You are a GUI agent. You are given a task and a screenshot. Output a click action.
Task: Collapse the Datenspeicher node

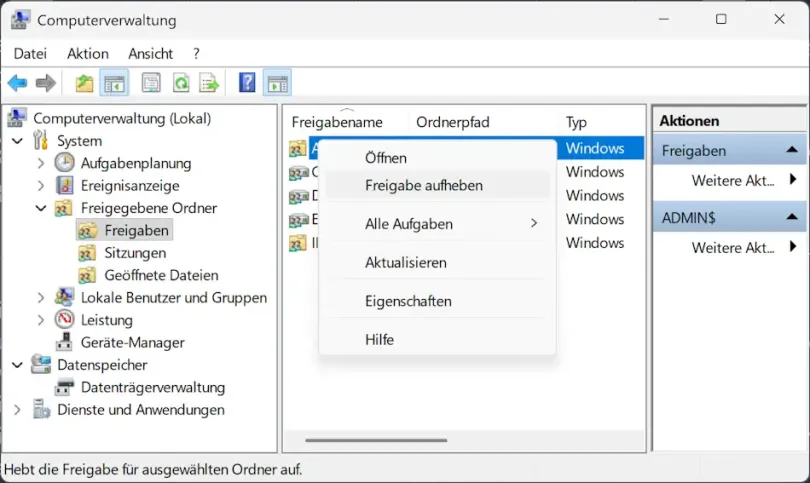[x=18, y=365]
